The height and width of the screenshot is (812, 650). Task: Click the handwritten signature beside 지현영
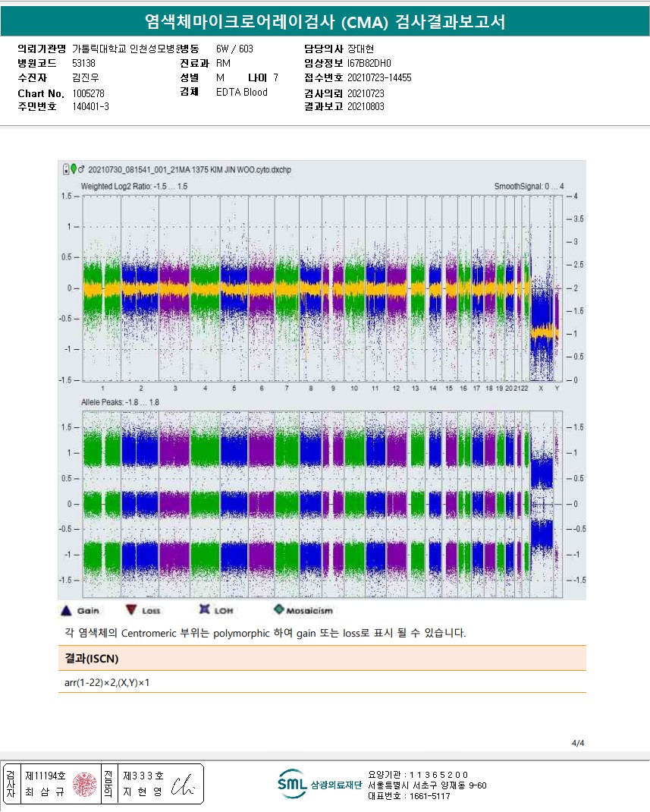[183, 785]
